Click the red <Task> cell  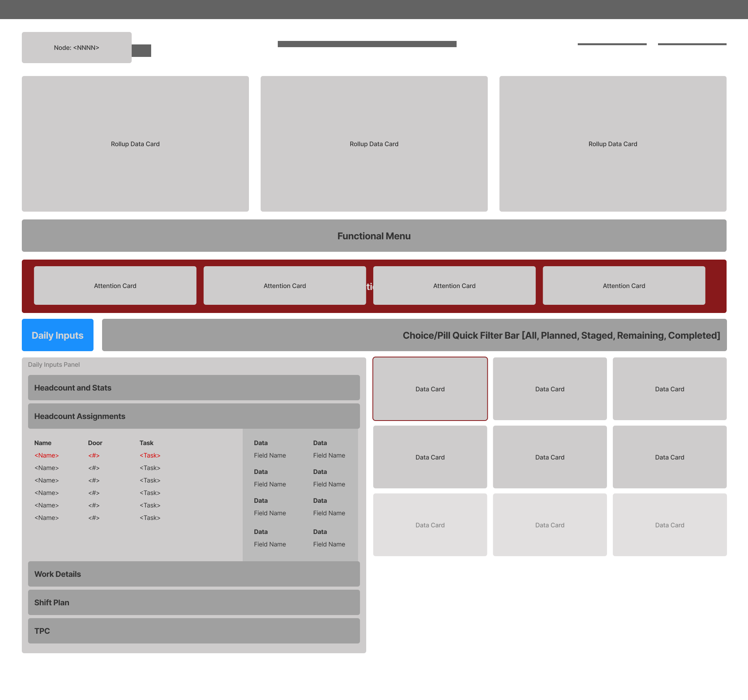150,455
